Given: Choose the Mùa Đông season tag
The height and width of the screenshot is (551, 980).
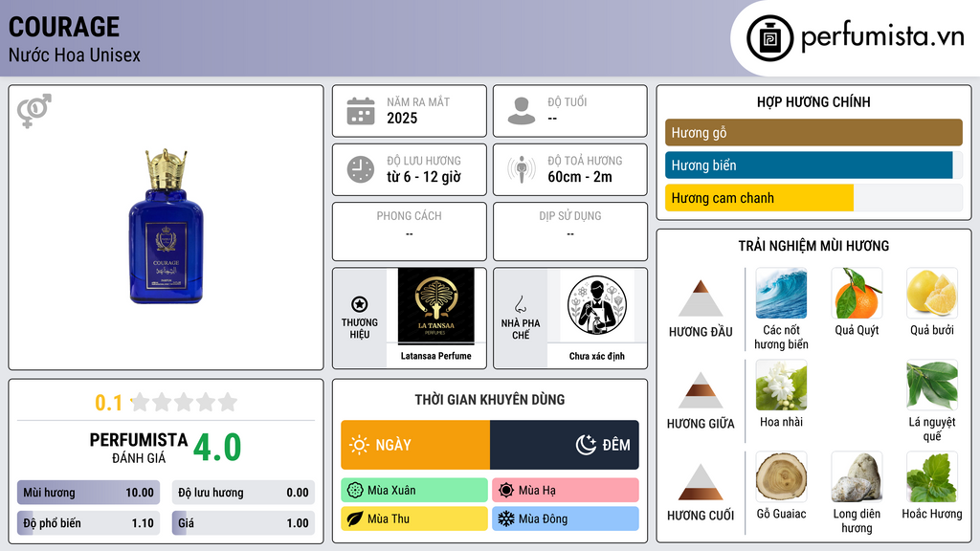Looking at the screenshot, I should [566, 518].
